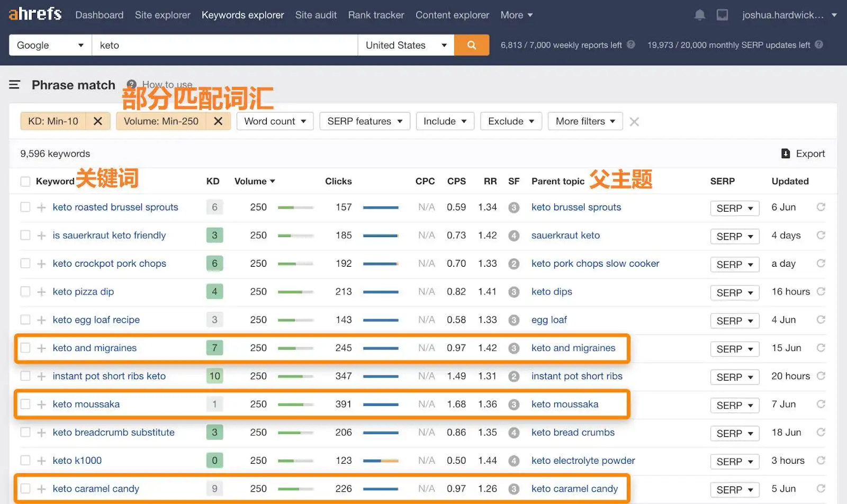This screenshot has width=847, height=504.
Task: Remove the 'KD: Min-10' filter with its X
Action: click(97, 121)
